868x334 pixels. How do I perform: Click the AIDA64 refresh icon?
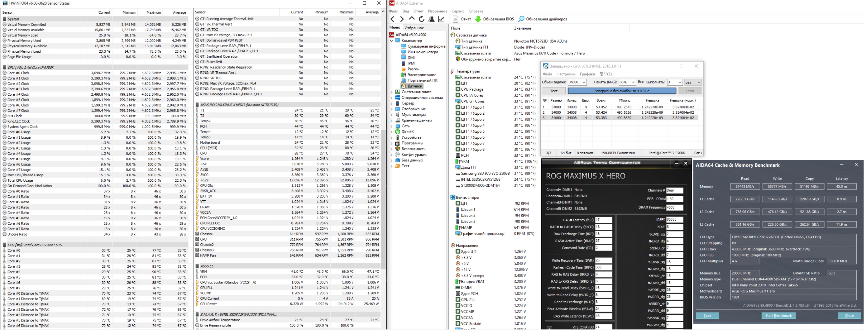(x=421, y=19)
